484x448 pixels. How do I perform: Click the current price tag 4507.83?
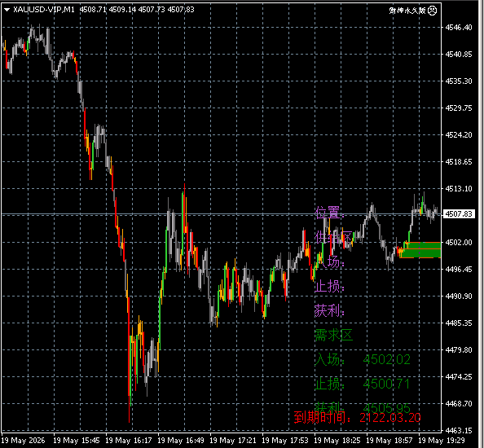(x=459, y=213)
